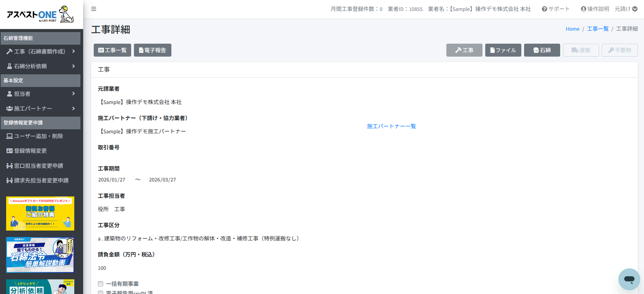The image size is (644, 294).
Task: Click the 石綿法令簡単解説動画 banner thumbnail
Action: 40,255
